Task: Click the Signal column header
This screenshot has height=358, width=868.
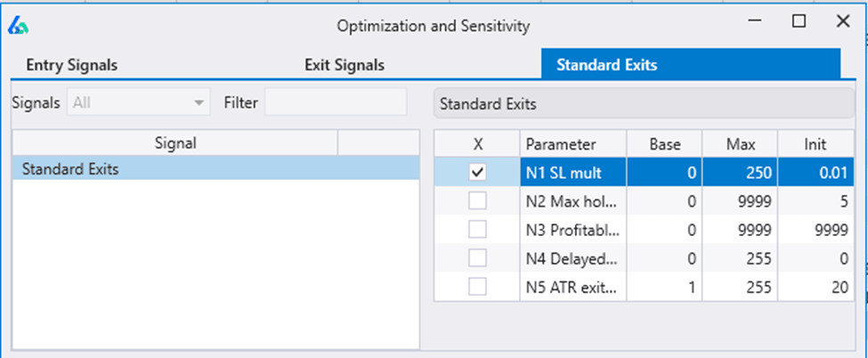Action: pos(175,142)
